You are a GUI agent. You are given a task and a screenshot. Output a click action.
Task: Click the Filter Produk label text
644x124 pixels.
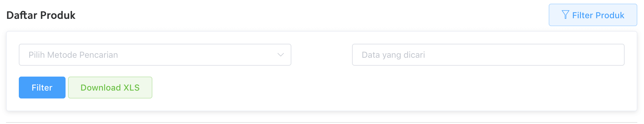[x=598, y=15]
